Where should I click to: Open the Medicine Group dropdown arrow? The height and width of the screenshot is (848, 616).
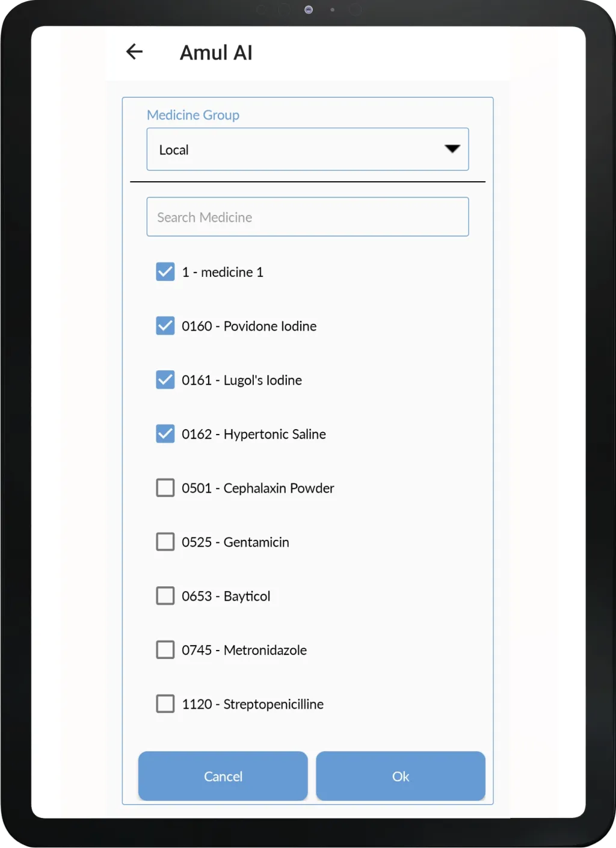[x=452, y=149]
